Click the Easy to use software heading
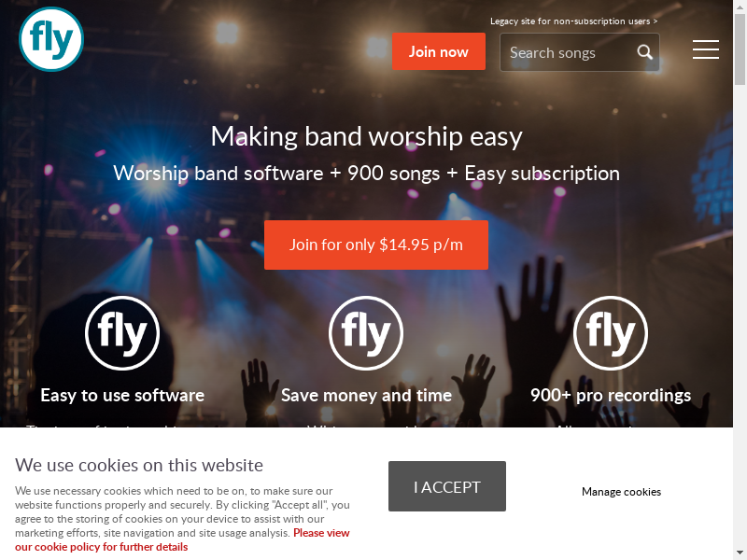This screenshot has width=747, height=560. coord(122,395)
